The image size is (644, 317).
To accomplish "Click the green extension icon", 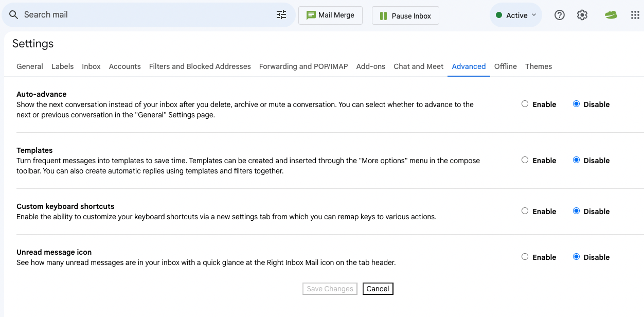I will click(x=611, y=15).
